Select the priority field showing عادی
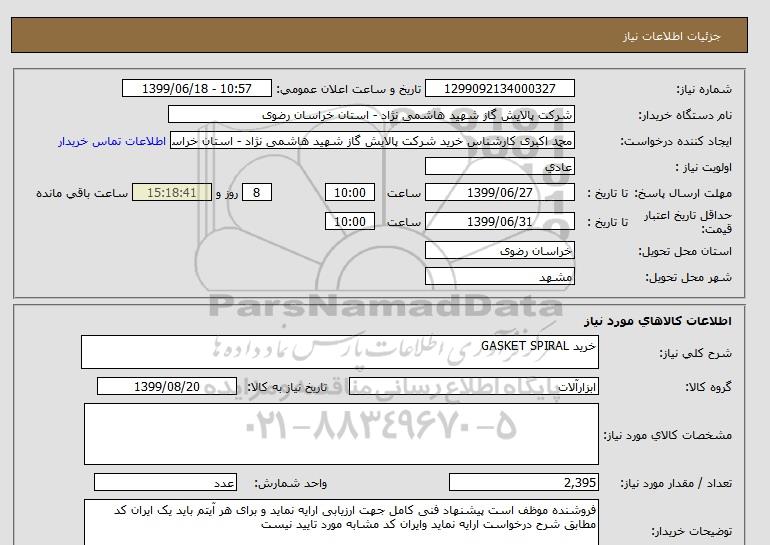The image size is (770, 545). click(499, 166)
